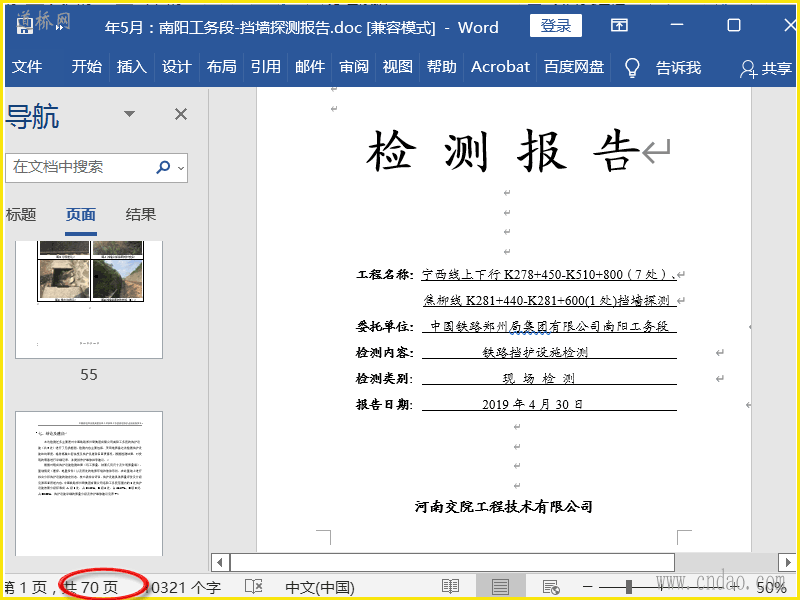Select the page 55 thumbnail
This screenshot has width=800, height=600.
click(x=89, y=299)
